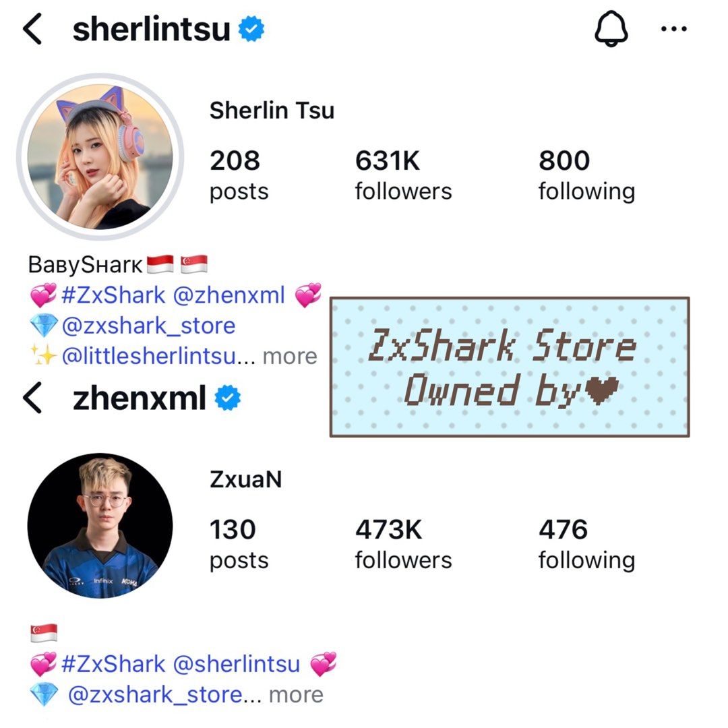This screenshot has width=728, height=728.
Task: Tap sherlintsu's verified badge
Action: pyautogui.click(x=251, y=29)
